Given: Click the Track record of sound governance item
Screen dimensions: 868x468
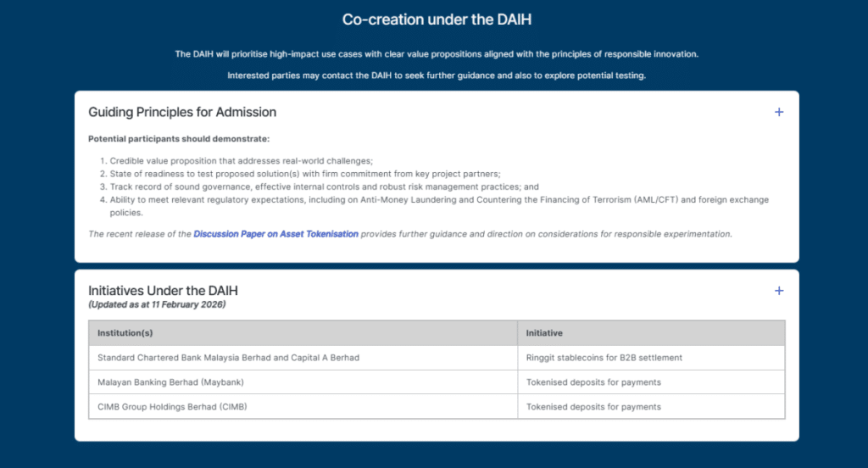Looking at the screenshot, I should [324, 187].
